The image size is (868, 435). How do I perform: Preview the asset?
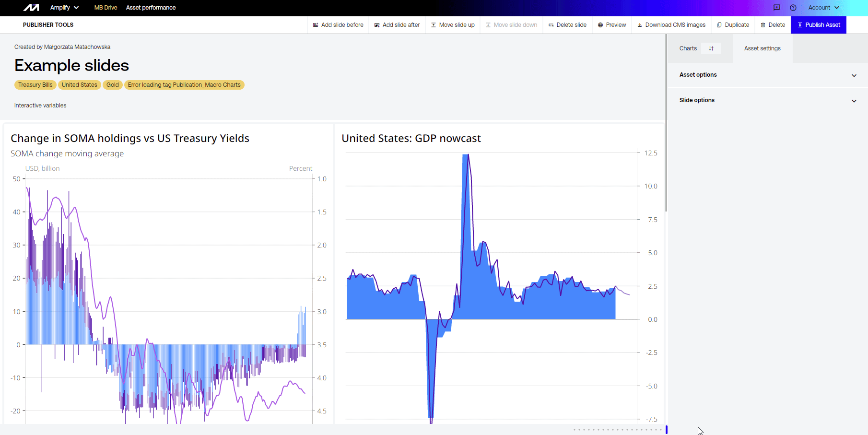pos(612,25)
